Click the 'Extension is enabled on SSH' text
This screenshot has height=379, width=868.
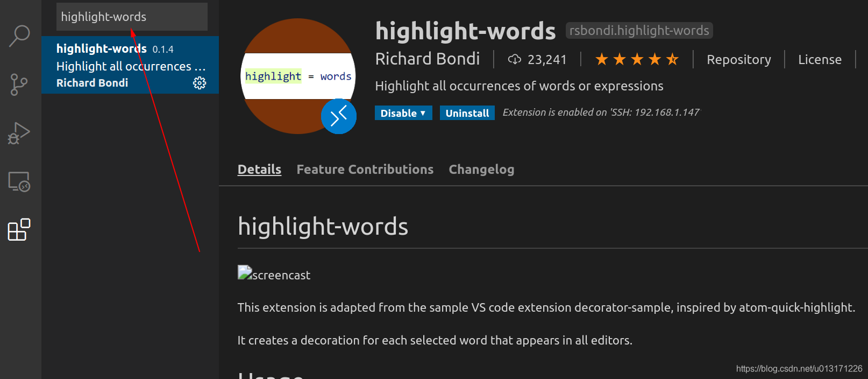[601, 113]
